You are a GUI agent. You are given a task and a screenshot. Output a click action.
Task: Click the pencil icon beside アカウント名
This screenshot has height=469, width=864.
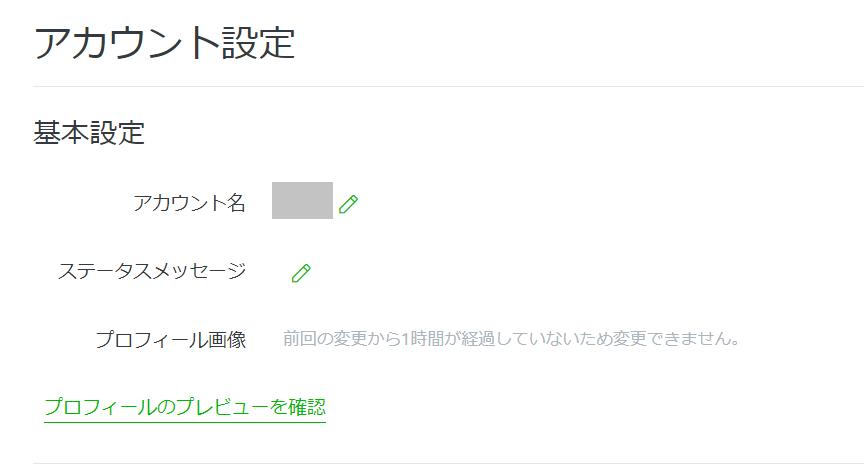[348, 204]
